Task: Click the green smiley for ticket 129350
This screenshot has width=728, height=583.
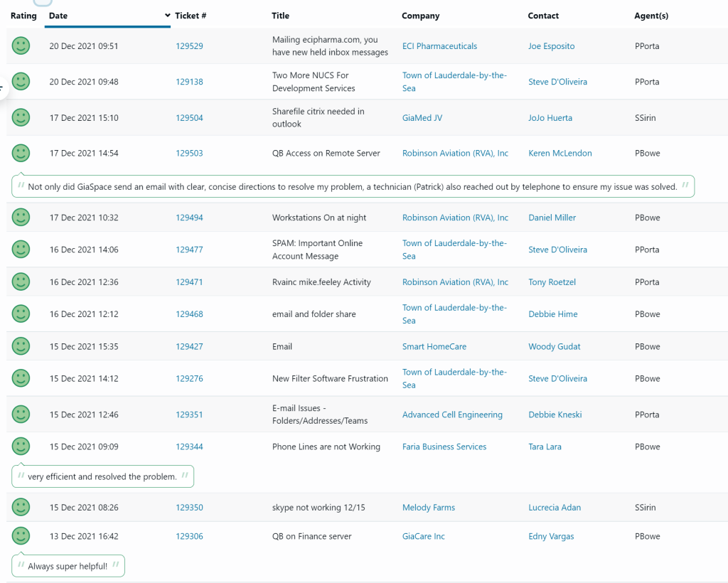Action: (21, 508)
